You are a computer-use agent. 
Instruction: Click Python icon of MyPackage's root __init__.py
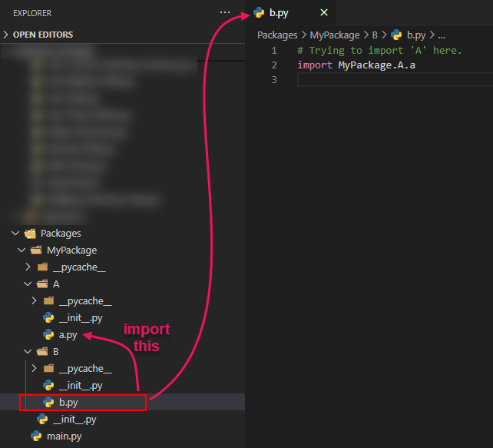(42, 419)
